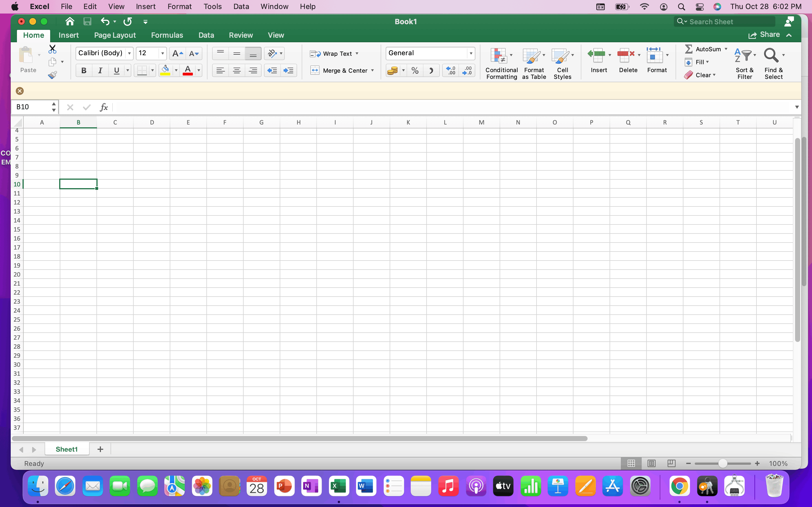
Task: Expand the Merge & Center options arrow
Action: (x=372, y=70)
